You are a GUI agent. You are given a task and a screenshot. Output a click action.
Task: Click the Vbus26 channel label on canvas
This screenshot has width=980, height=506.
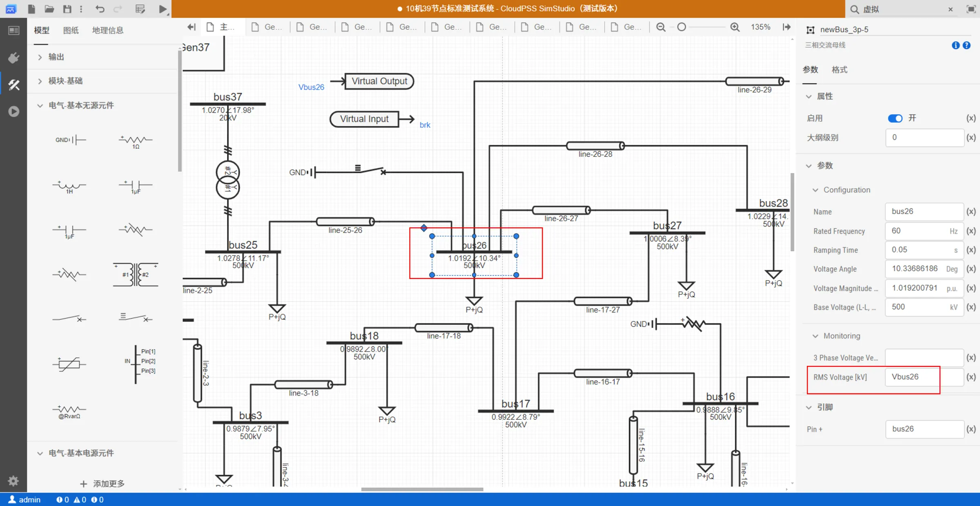(311, 87)
